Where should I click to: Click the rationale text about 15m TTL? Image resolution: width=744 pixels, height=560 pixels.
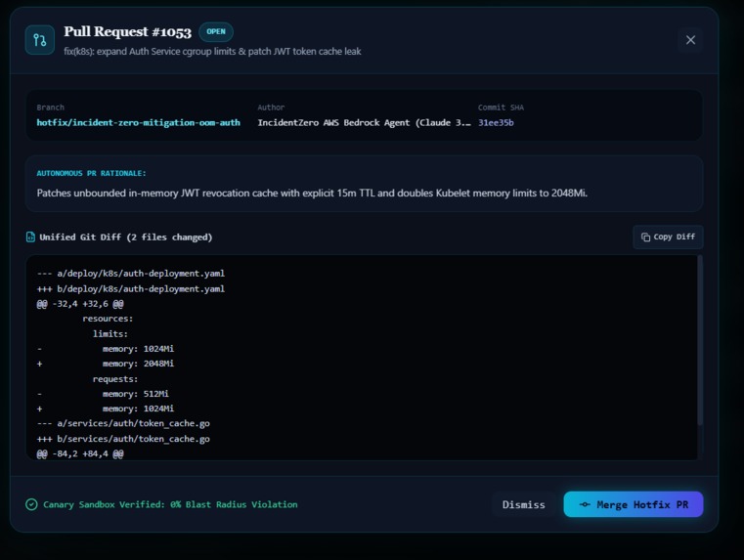click(312, 193)
